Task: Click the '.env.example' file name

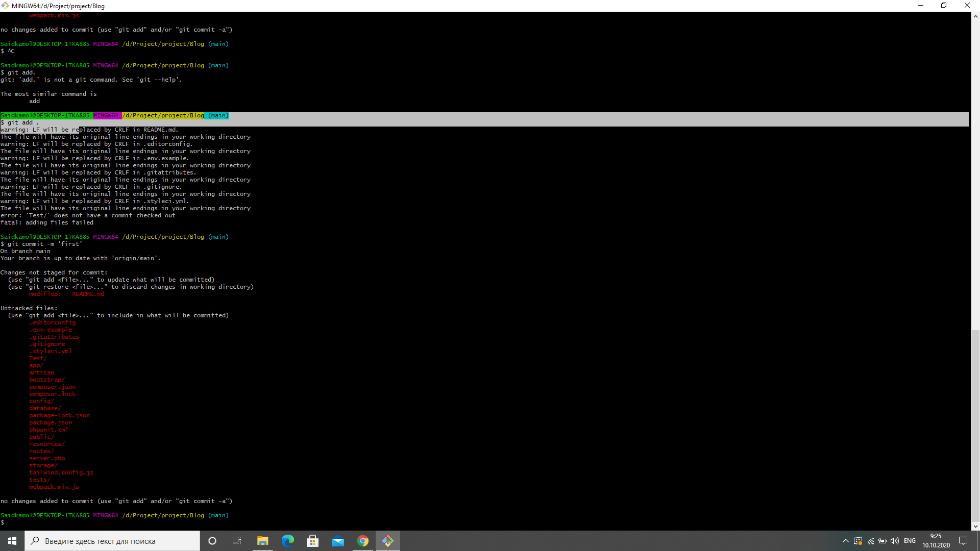Action: coord(51,330)
